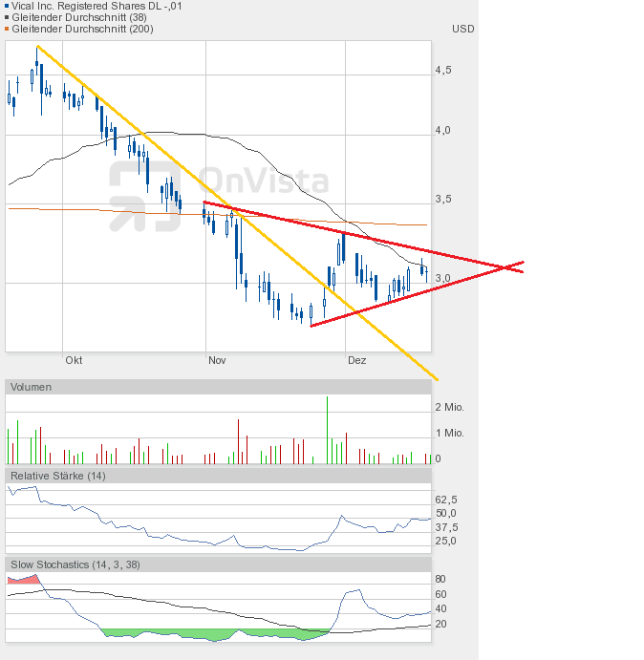Screen dimensions: 644x660
Task: Click the '1 Mio.' volume axis label
Action: click(449, 433)
